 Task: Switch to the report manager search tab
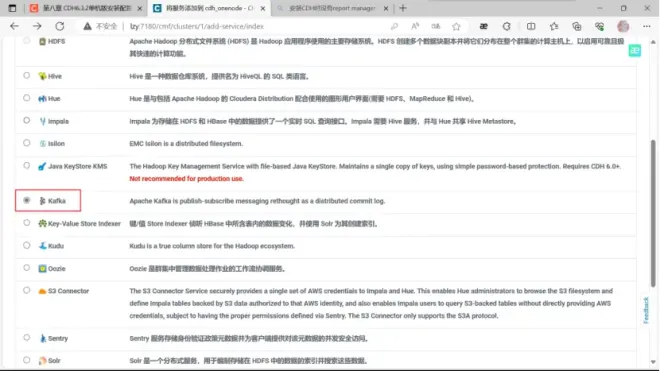(x=333, y=8)
